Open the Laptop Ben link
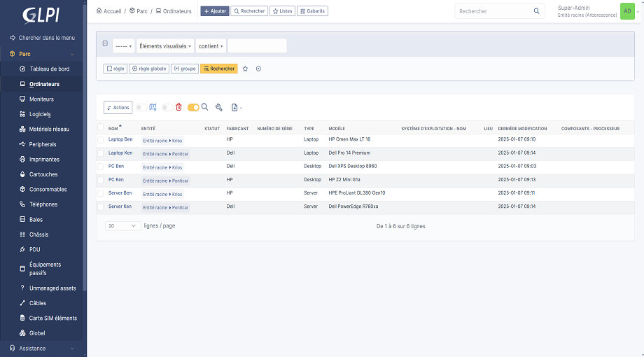Image resolution: width=644 pixels, height=357 pixels. click(120, 139)
